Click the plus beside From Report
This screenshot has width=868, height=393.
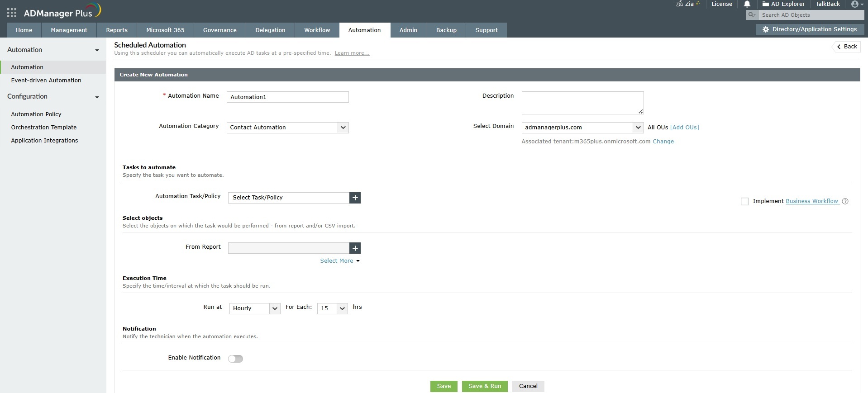click(x=355, y=248)
